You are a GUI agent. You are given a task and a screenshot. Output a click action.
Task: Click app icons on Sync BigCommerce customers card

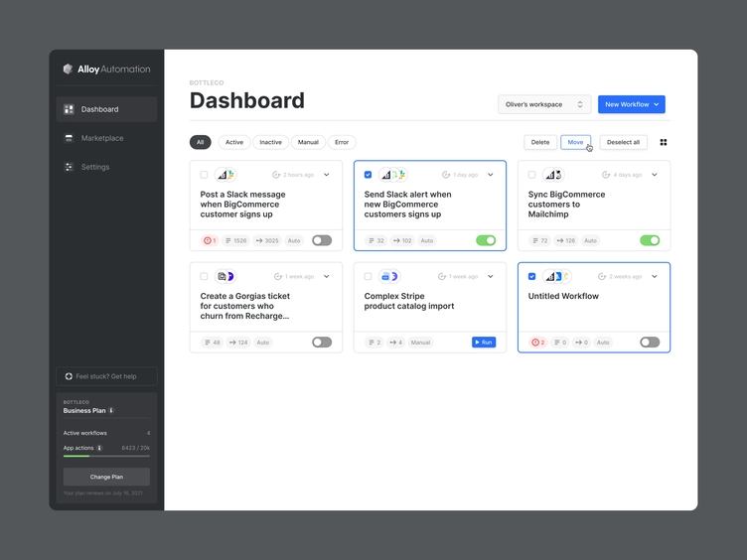tap(553, 175)
